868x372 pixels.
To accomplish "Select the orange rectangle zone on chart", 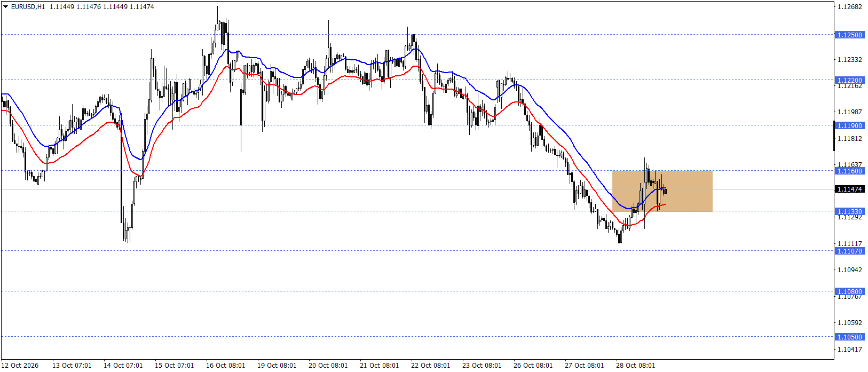I will pyautogui.click(x=662, y=191).
